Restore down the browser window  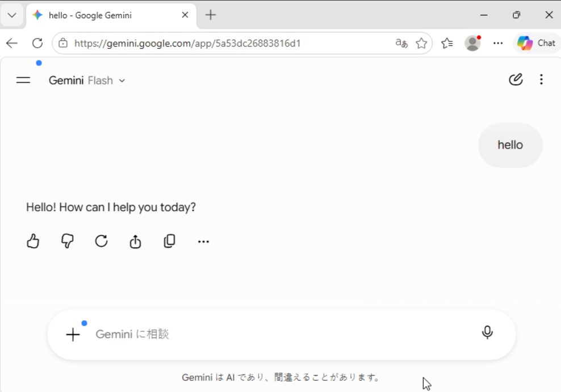pos(516,15)
